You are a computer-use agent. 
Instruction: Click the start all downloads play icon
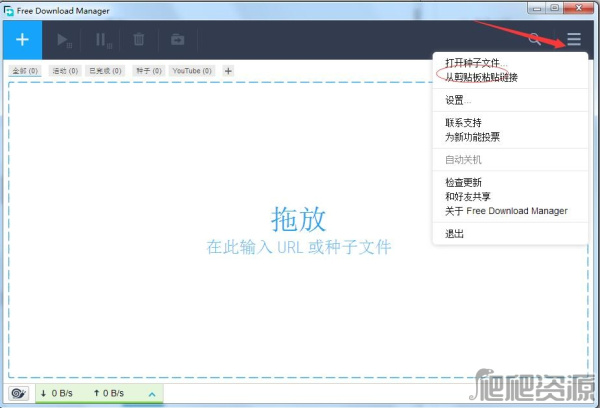pyautogui.click(x=64, y=40)
